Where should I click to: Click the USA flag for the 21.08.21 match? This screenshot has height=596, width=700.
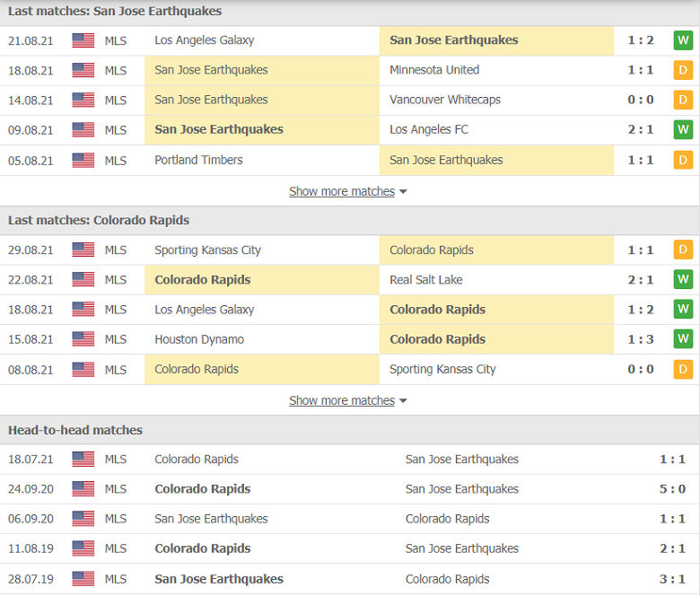(x=83, y=40)
